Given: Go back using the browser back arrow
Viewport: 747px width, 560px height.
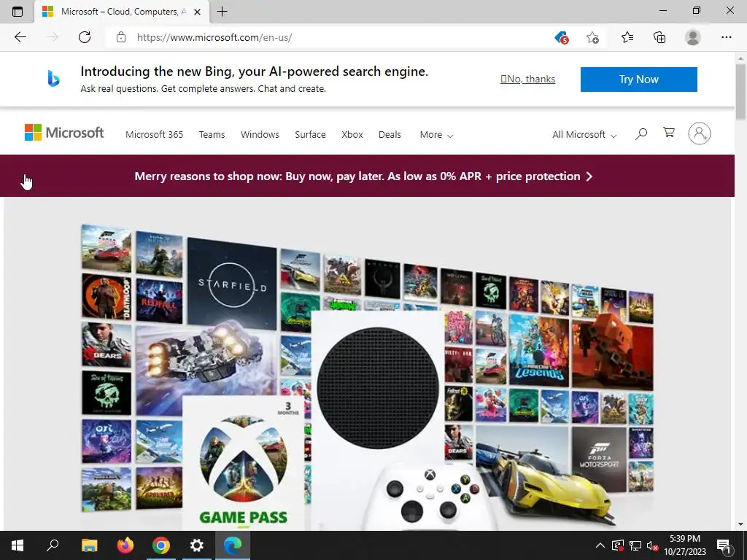Looking at the screenshot, I should pyautogui.click(x=20, y=37).
